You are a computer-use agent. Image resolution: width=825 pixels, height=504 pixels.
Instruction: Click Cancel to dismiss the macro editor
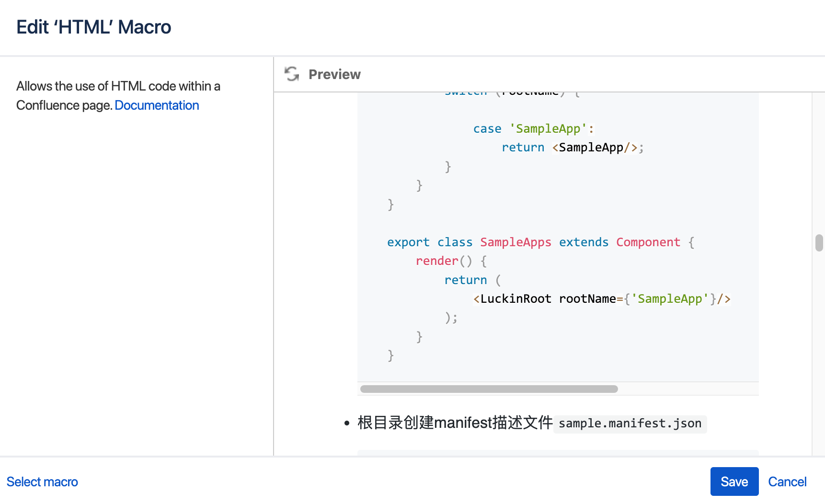click(x=787, y=481)
